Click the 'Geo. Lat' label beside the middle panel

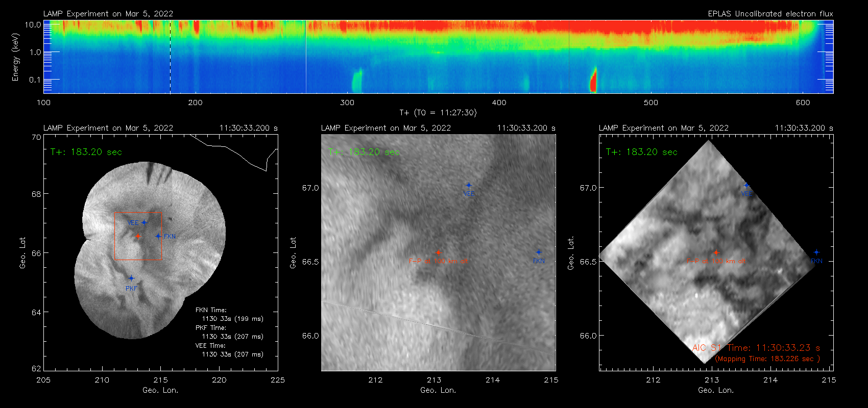[x=293, y=252]
